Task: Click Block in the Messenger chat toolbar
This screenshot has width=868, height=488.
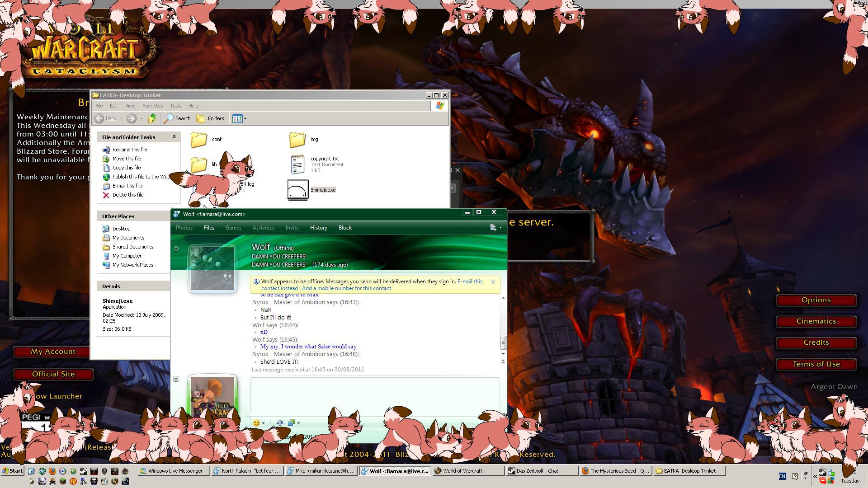Action: [x=345, y=228]
